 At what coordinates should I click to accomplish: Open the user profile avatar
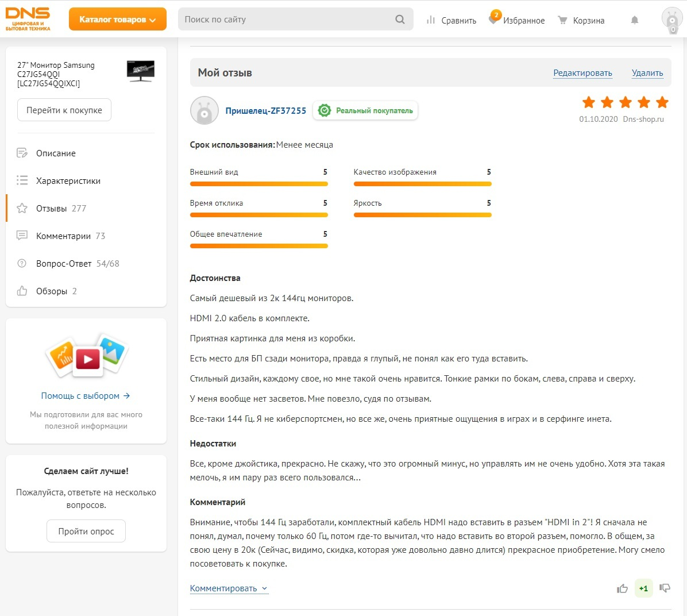point(672,20)
